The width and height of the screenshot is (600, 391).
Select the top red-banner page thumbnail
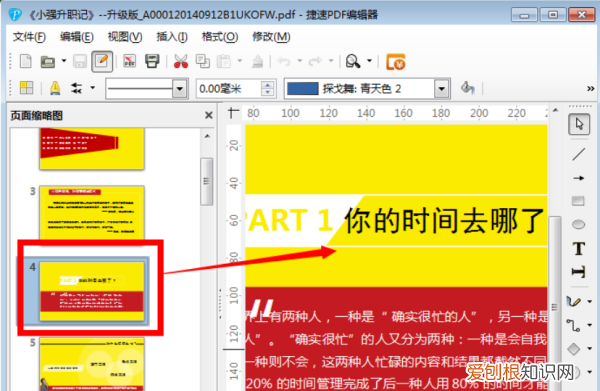click(x=92, y=148)
